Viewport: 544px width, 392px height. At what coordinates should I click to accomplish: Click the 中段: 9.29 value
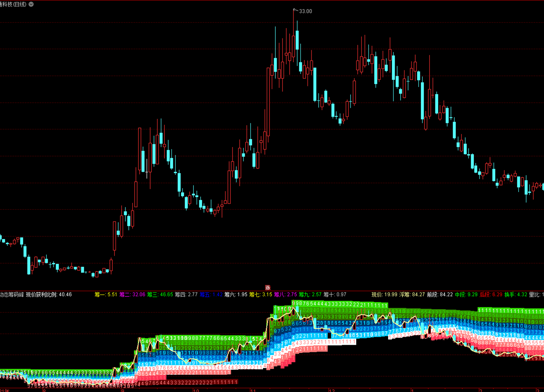pyautogui.click(x=466, y=295)
